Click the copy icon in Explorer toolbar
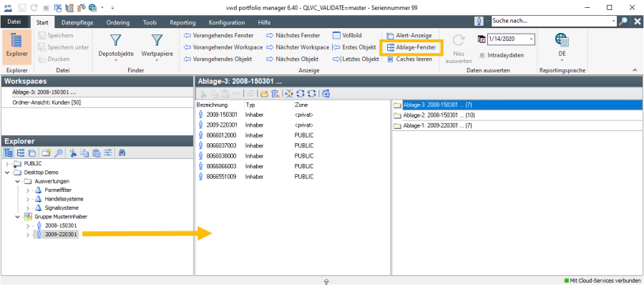The image size is (644, 285). click(84, 153)
